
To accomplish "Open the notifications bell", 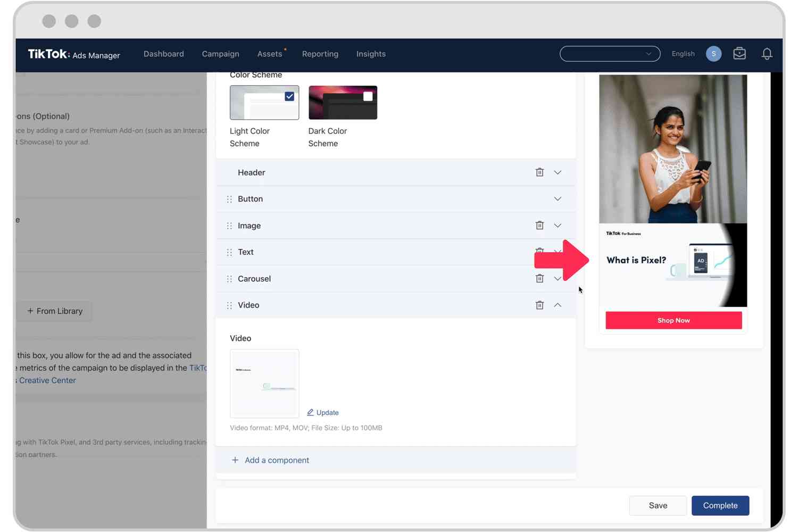I will click(767, 53).
